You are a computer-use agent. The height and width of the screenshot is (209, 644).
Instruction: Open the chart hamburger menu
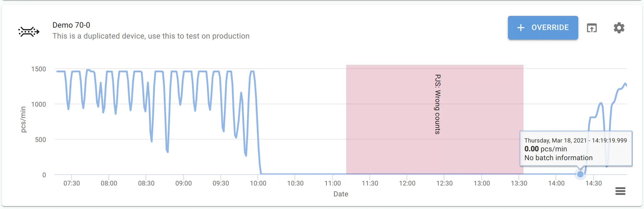(620, 191)
